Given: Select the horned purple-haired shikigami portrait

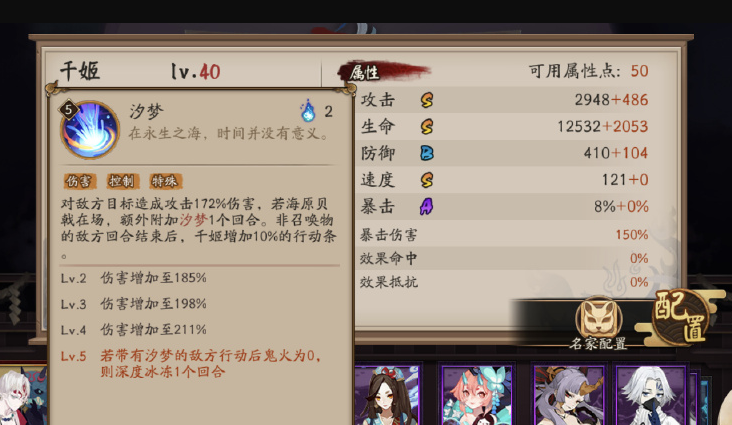Looking at the screenshot, I should [570, 395].
